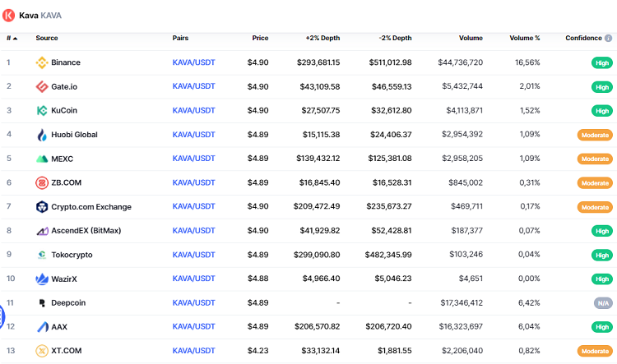Sort the table by # column
The image size is (617, 364).
[10, 38]
